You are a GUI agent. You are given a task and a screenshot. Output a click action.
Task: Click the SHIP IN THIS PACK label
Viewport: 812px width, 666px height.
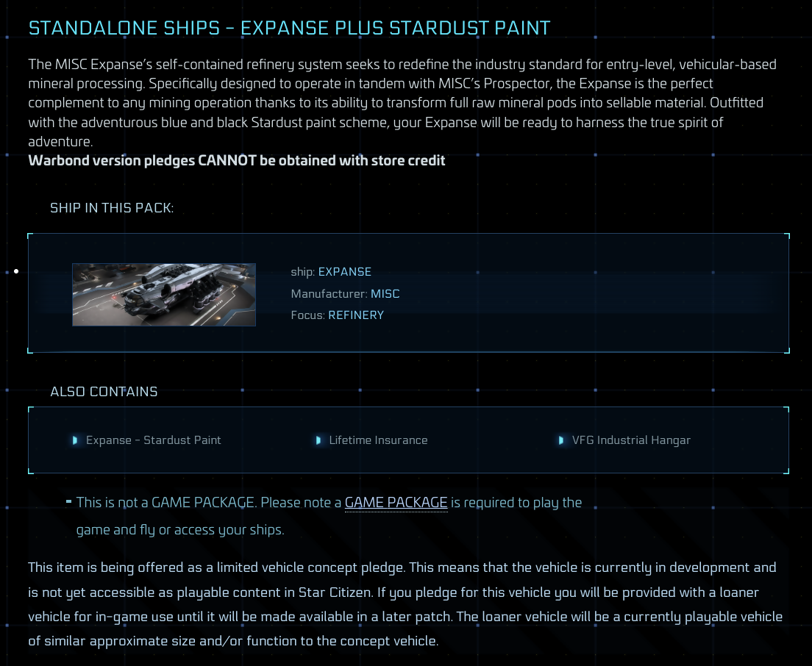pyautogui.click(x=111, y=208)
